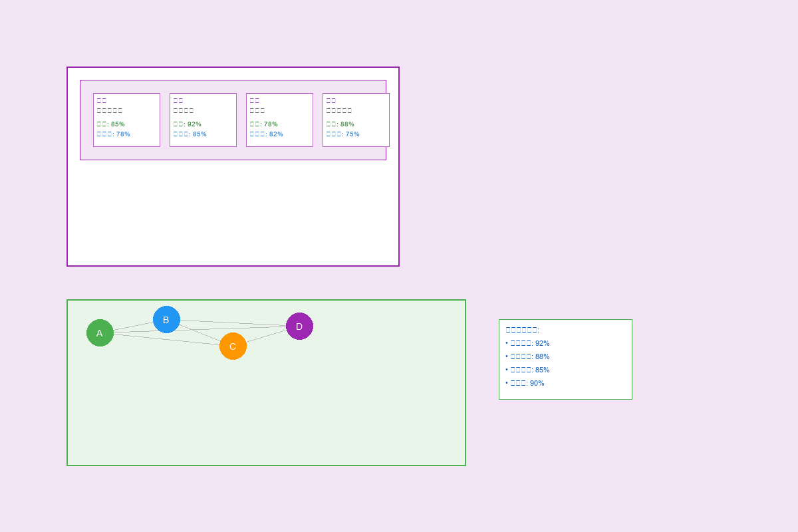Click the green 88% value in fourth card
The height and width of the screenshot is (532, 798).
pos(340,124)
